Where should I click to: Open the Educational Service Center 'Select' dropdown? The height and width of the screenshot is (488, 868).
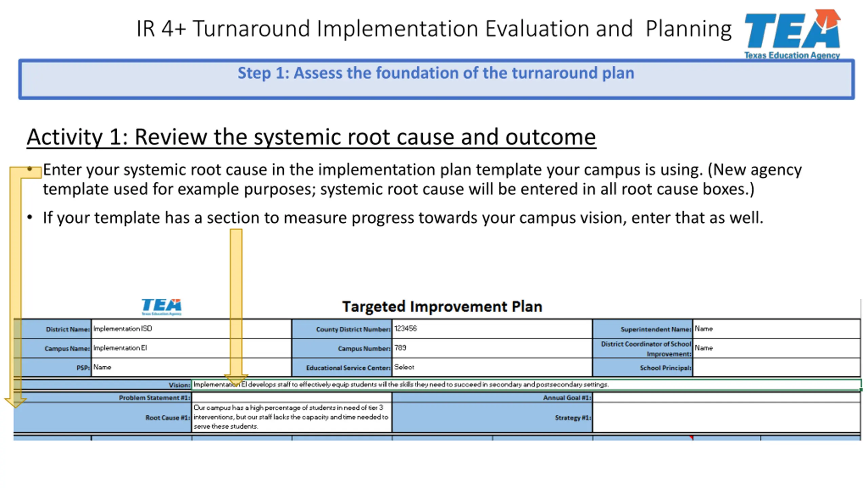tap(492, 367)
